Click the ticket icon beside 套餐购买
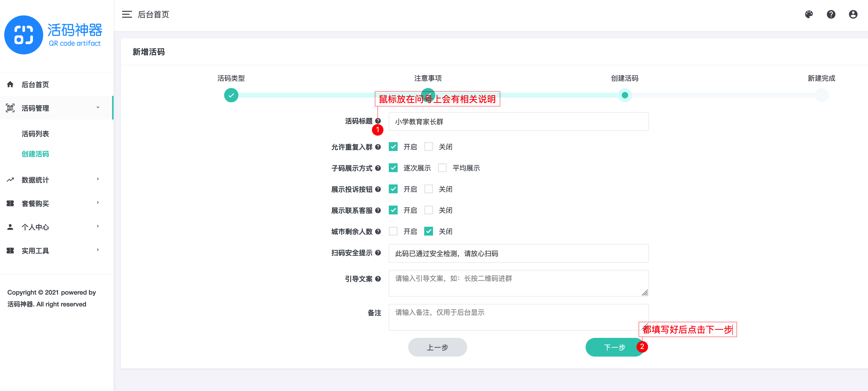This screenshot has width=868, height=391. [x=10, y=203]
